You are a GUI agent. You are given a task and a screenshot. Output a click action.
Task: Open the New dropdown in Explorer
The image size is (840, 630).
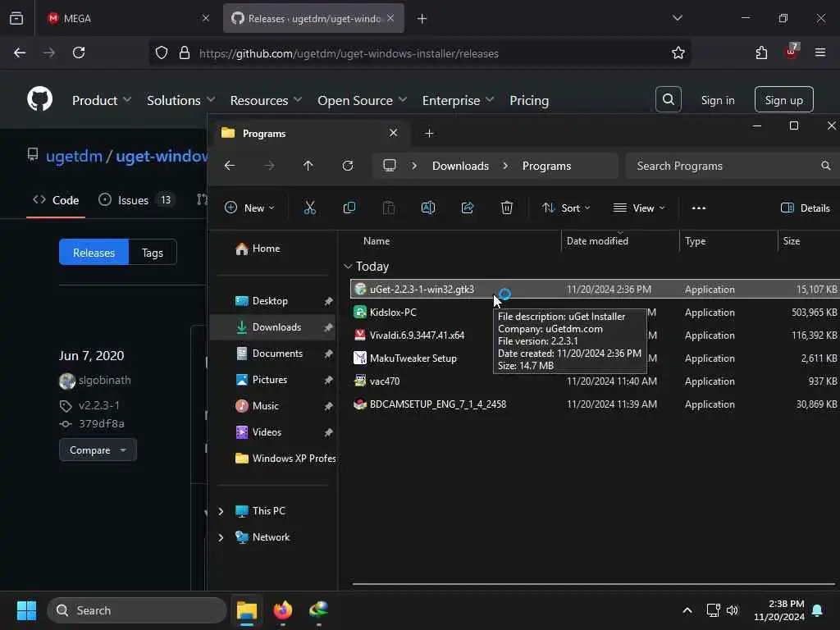click(x=249, y=208)
